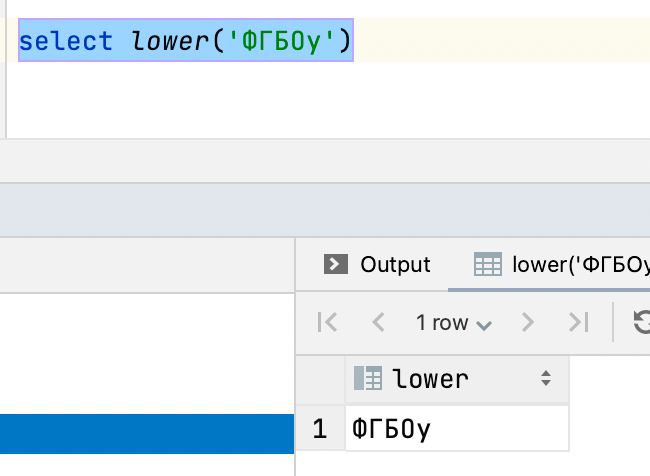Image resolution: width=650 pixels, height=476 pixels.
Task: Click the table grid icon on result tab
Action: [488, 264]
